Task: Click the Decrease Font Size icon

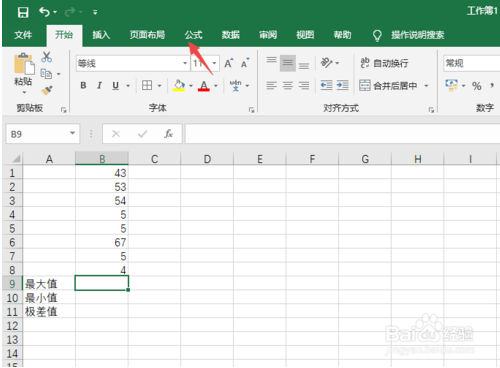Action: pos(245,63)
